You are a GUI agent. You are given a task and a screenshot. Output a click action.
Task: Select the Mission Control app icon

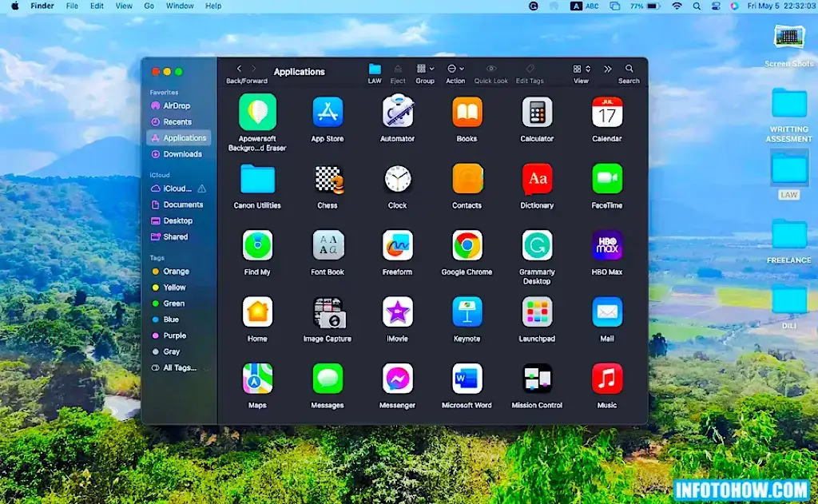click(x=537, y=379)
